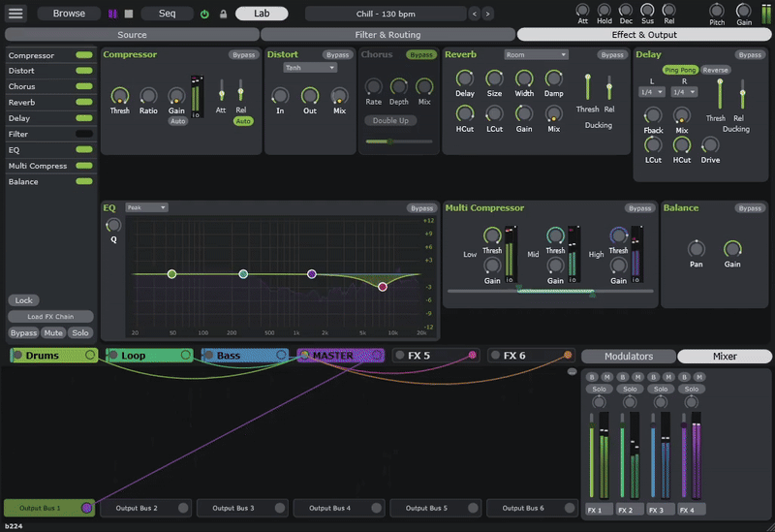Open the Reverb Room type dropdown
Viewport: 775px width, 532px height.
(536, 55)
